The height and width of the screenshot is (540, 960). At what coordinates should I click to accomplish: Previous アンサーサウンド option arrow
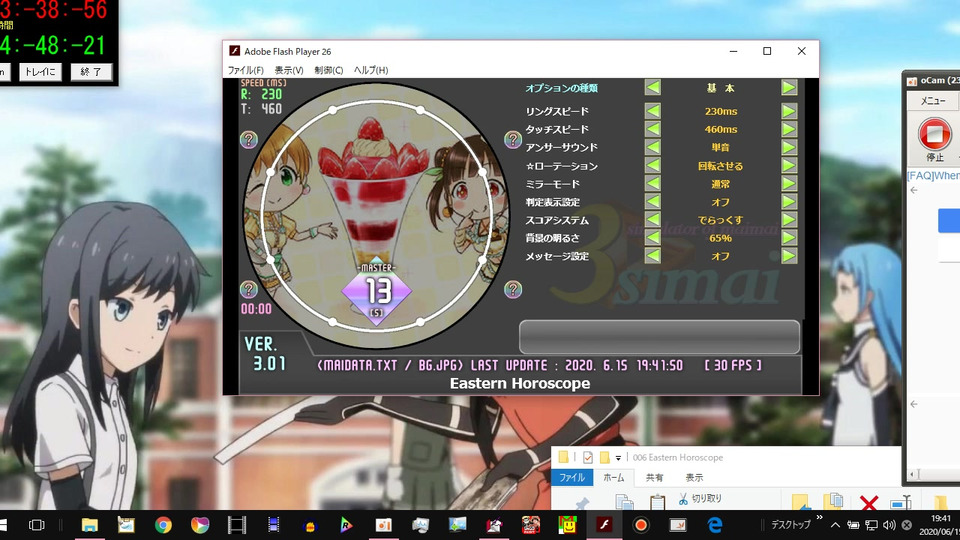click(653, 148)
